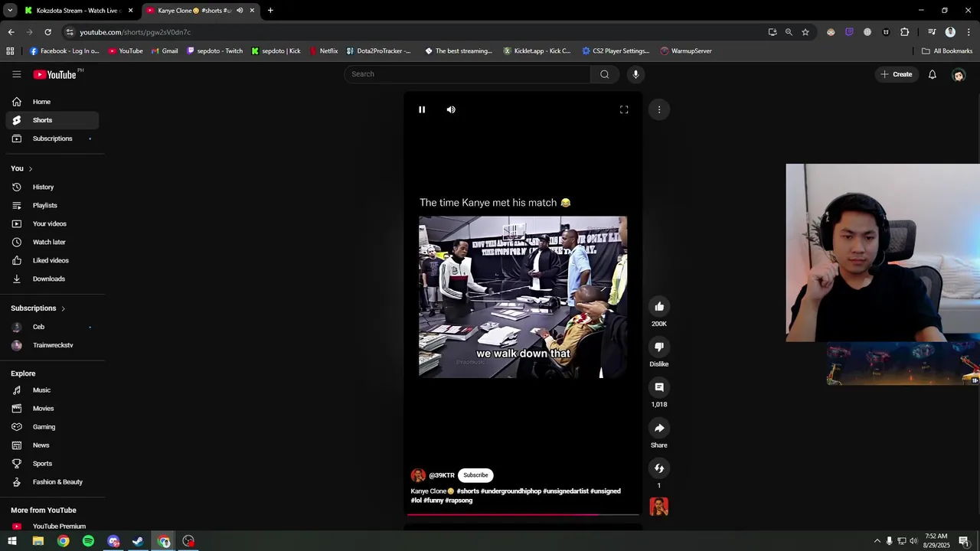Enter fullscreen on the Short
Image resolution: width=980 pixels, height=551 pixels.
click(x=624, y=109)
